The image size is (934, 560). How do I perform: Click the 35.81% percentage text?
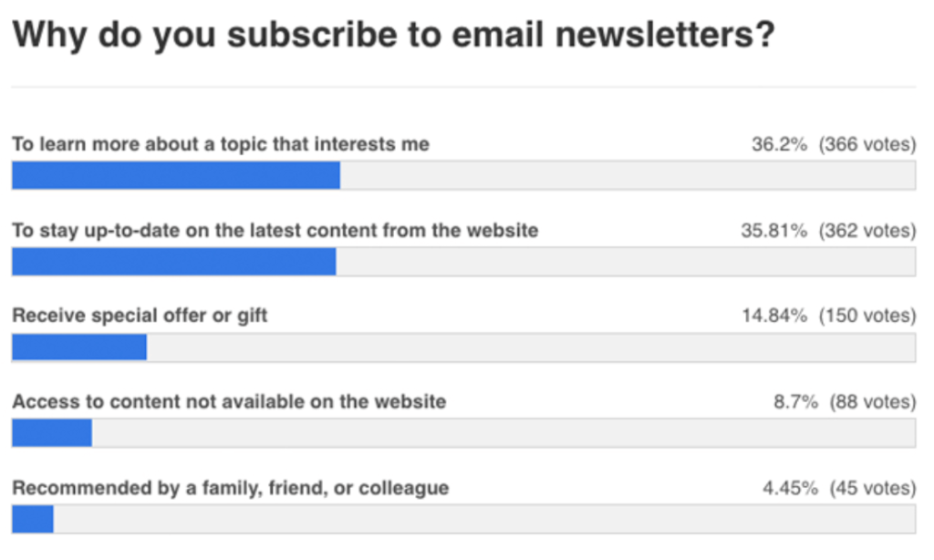point(773,231)
